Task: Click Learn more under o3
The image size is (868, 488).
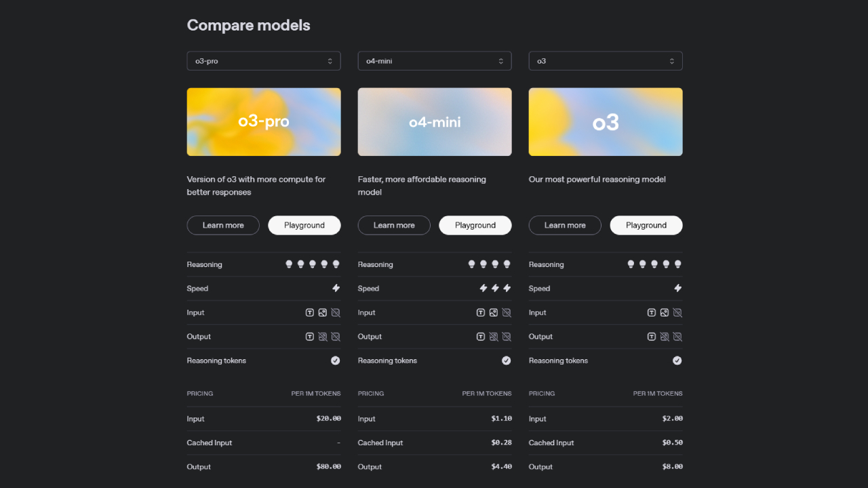Action: [565, 225]
